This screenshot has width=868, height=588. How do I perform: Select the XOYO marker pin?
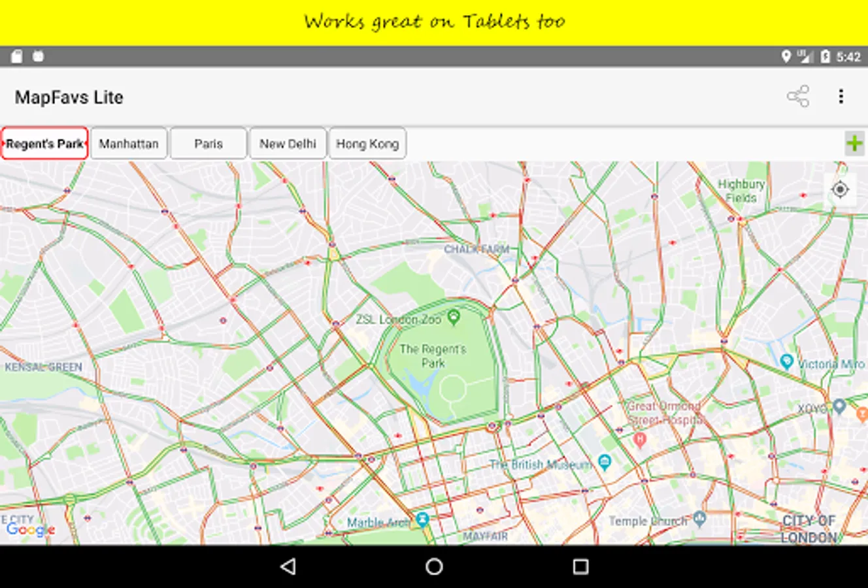click(840, 407)
